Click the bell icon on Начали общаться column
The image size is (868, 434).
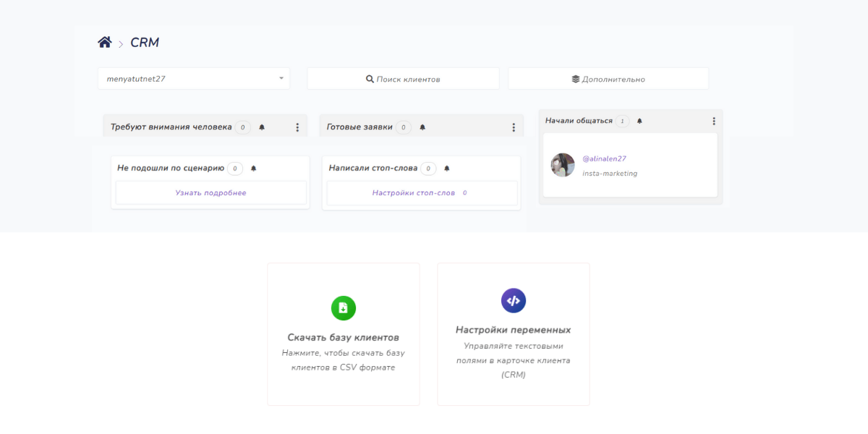[639, 121]
